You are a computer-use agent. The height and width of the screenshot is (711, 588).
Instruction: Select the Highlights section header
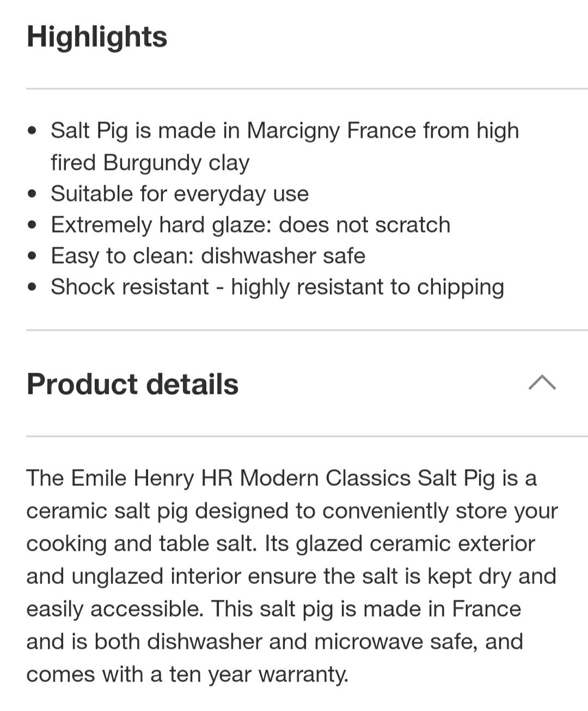(97, 37)
